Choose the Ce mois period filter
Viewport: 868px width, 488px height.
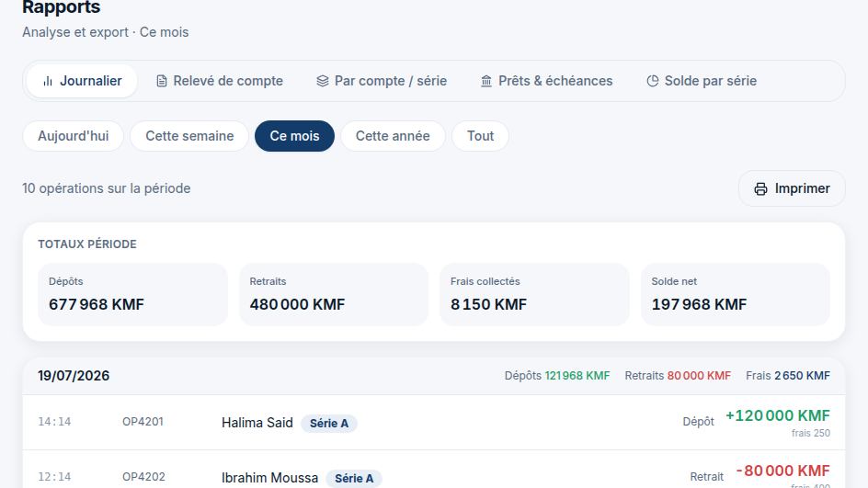[x=294, y=136]
